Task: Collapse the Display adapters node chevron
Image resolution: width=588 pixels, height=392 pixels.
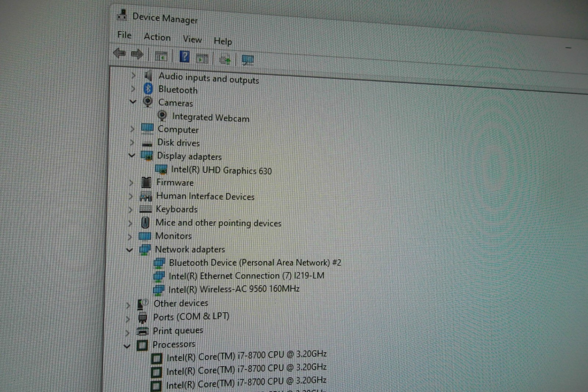Action: [132, 156]
